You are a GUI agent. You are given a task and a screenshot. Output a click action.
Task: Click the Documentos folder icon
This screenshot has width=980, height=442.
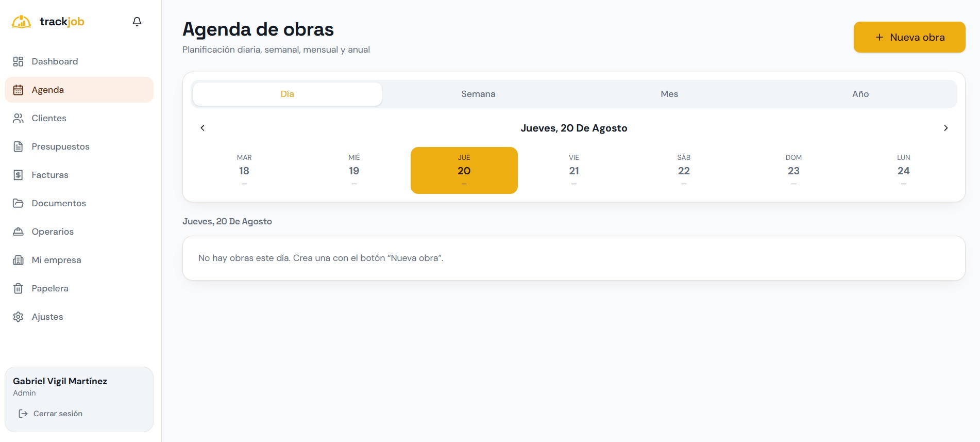tap(18, 203)
